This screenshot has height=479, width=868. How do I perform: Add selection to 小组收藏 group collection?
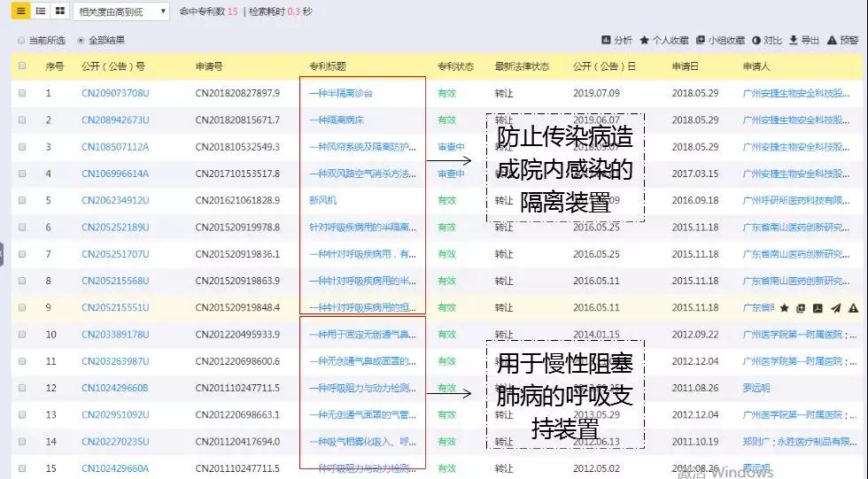(x=719, y=40)
